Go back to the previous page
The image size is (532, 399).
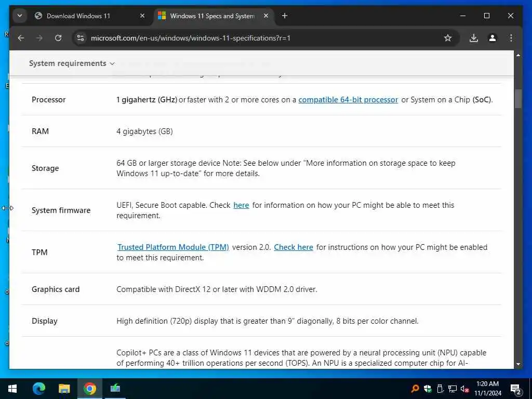coord(21,38)
